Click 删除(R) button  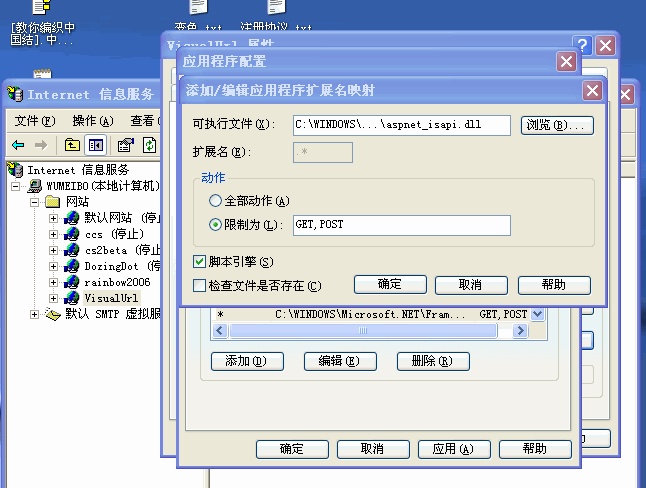tap(433, 361)
